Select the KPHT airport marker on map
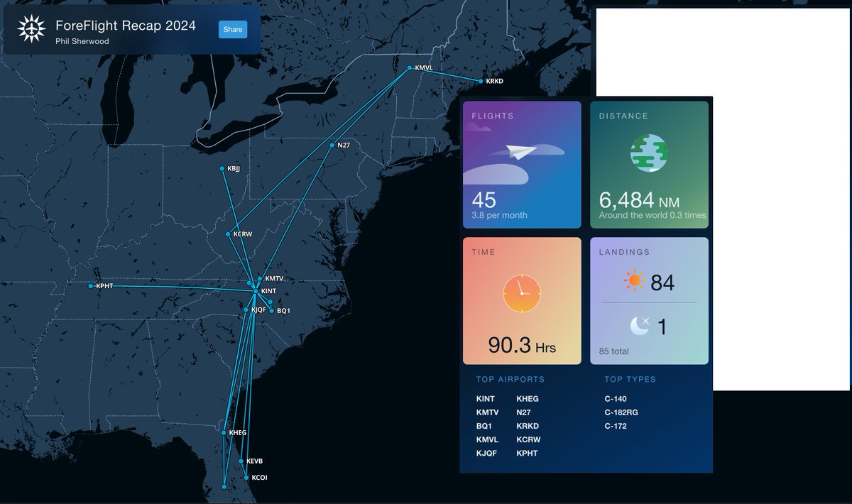 click(x=91, y=286)
